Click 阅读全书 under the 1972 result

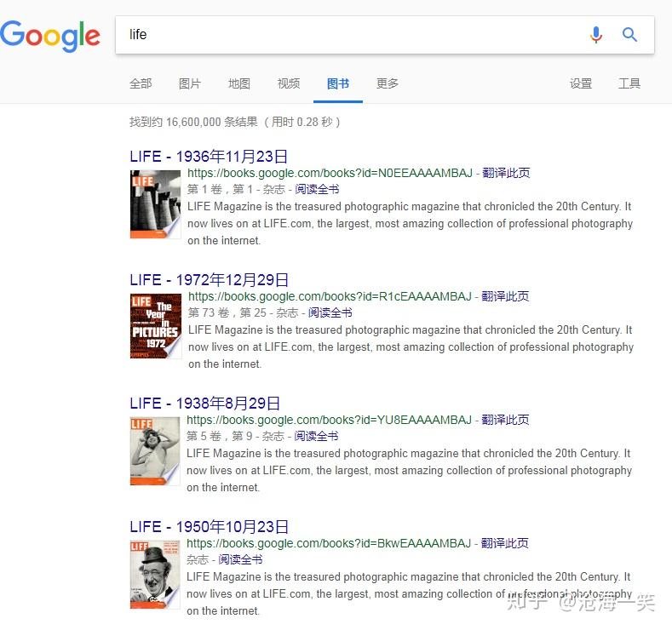[330, 312]
